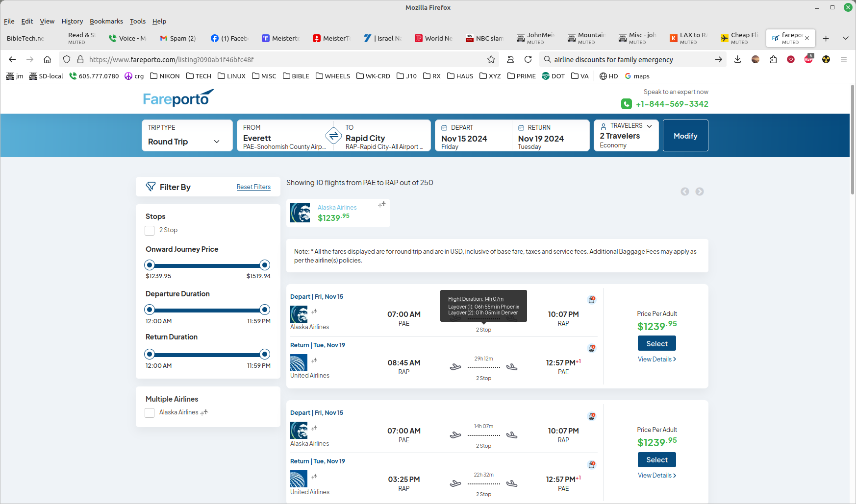Check the 2 Stop filter checkbox
Image resolution: width=856 pixels, height=504 pixels.
(x=150, y=230)
